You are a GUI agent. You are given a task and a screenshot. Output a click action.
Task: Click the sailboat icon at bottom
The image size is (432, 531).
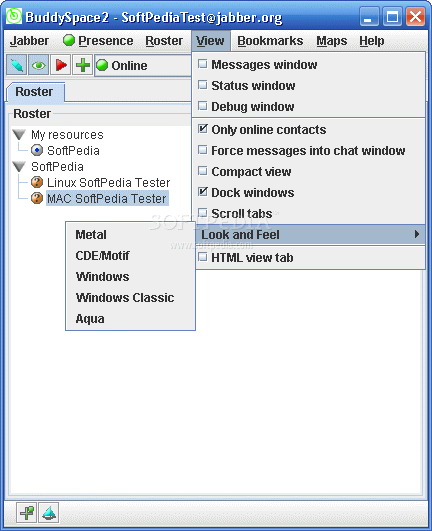point(49,512)
